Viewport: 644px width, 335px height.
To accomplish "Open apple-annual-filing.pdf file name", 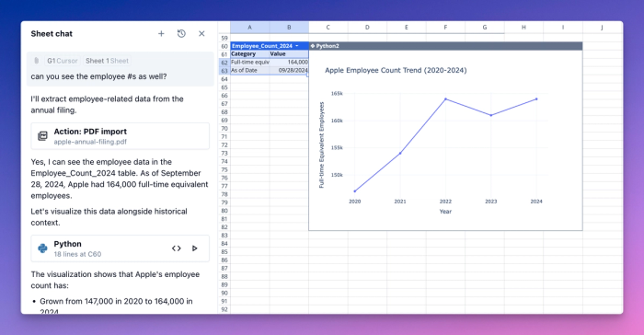I will tap(90, 142).
